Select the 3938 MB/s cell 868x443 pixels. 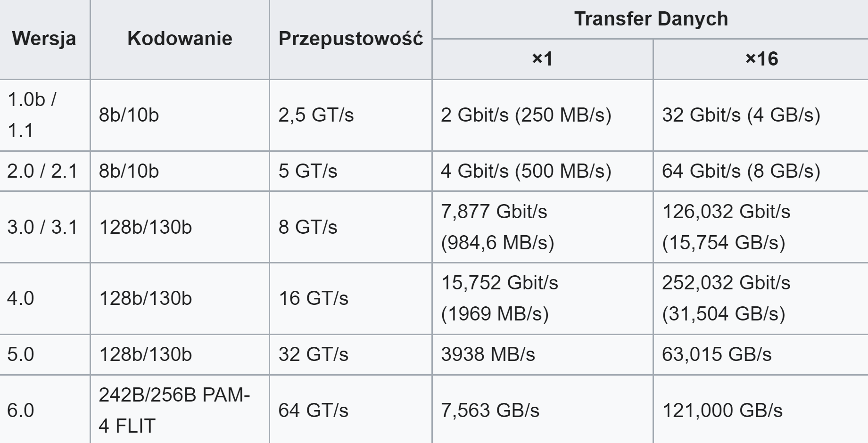click(543, 354)
